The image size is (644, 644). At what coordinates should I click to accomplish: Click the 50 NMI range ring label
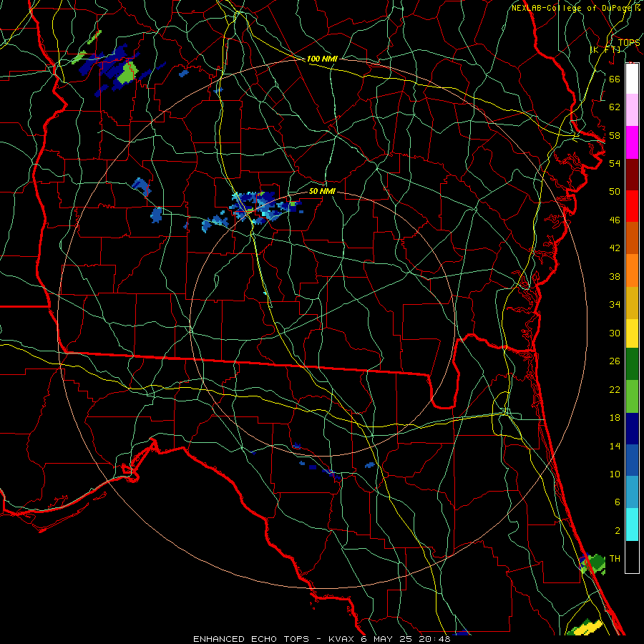tap(322, 191)
